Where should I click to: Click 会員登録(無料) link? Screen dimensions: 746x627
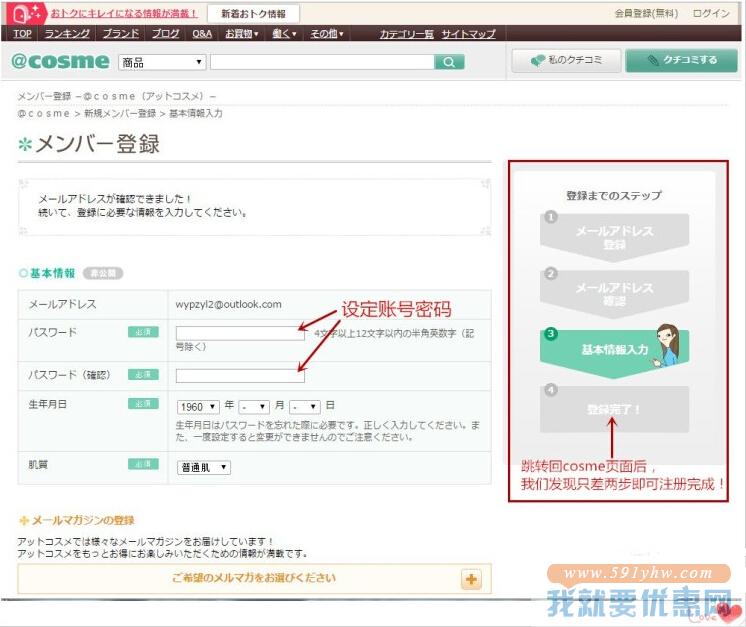point(646,13)
